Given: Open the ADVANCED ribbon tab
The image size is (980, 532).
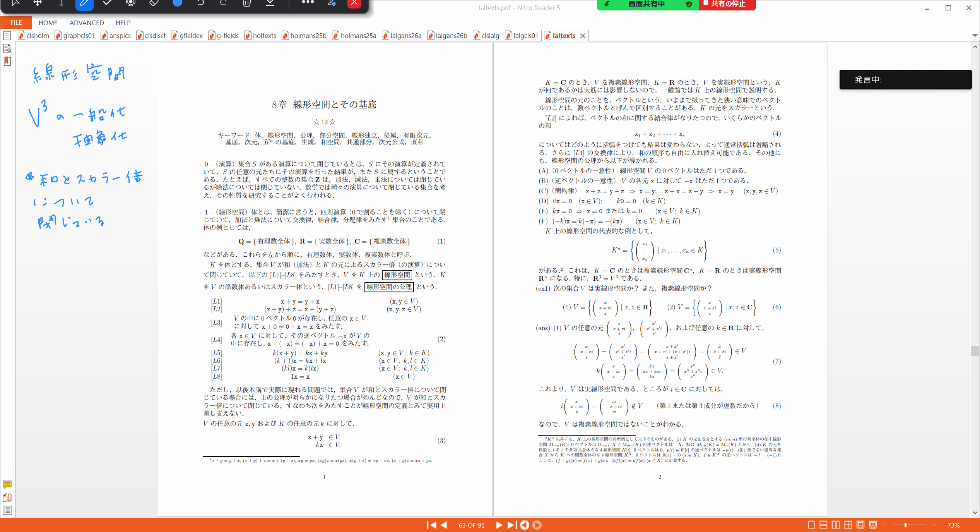Looking at the screenshot, I should point(87,23).
